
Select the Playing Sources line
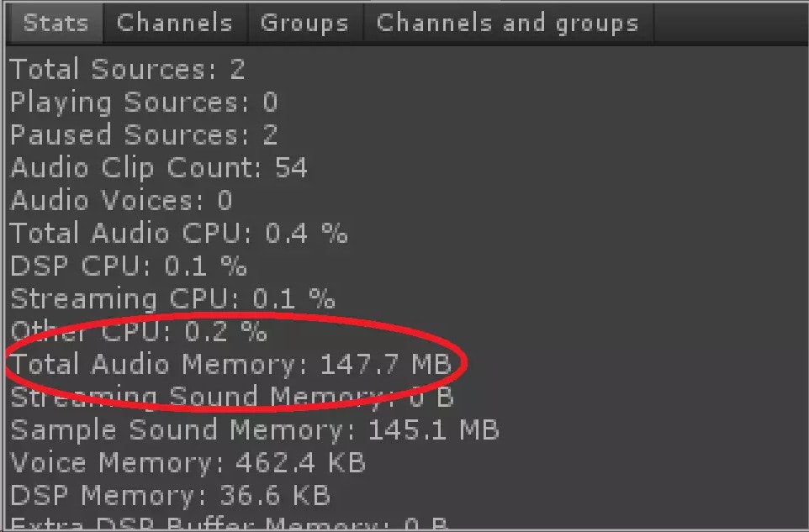pyautogui.click(x=143, y=103)
